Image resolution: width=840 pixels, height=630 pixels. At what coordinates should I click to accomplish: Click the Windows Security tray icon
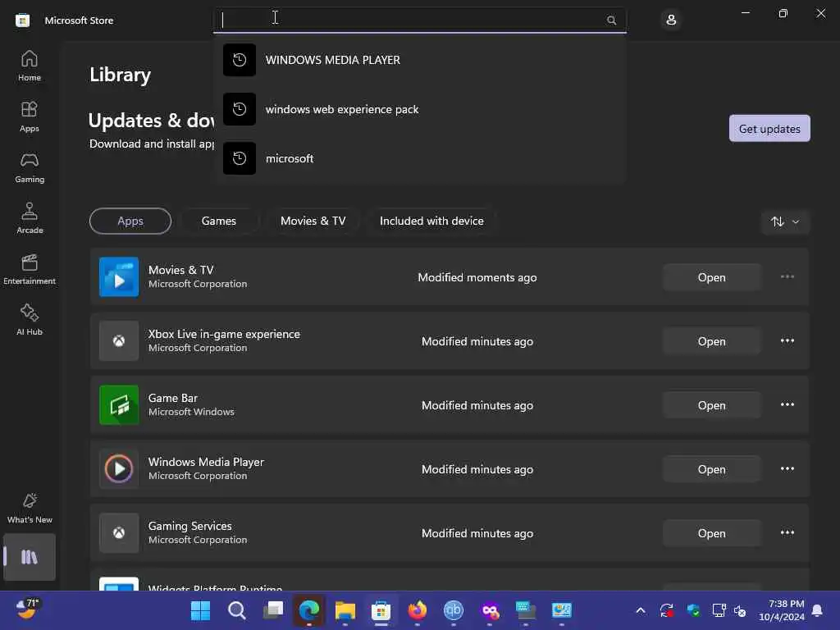693,610
